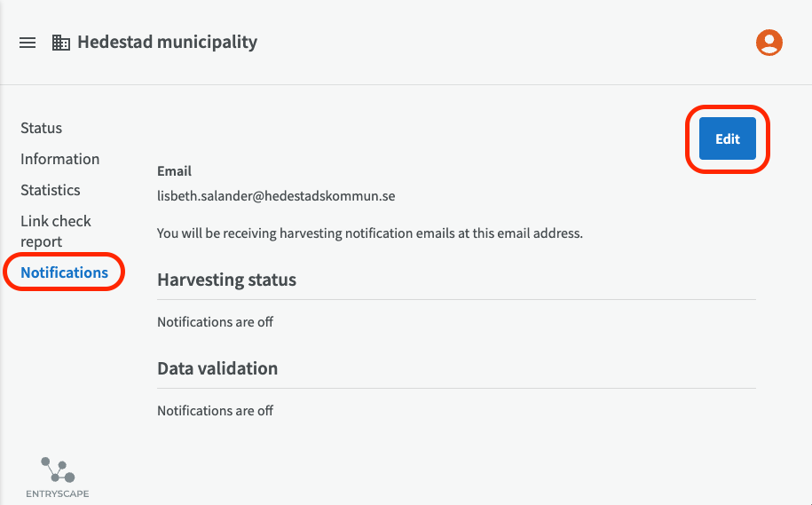The height and width of the screenshot is (505, 812).
Task: View the Statistics page
Action: 51,190
